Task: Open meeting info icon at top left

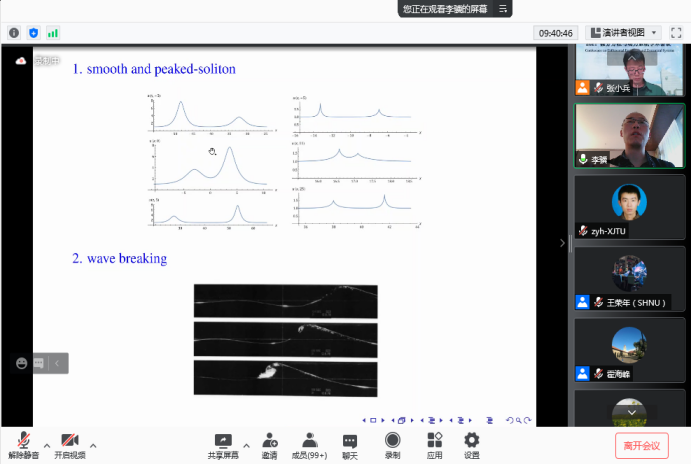Action: tap(14, 33)
